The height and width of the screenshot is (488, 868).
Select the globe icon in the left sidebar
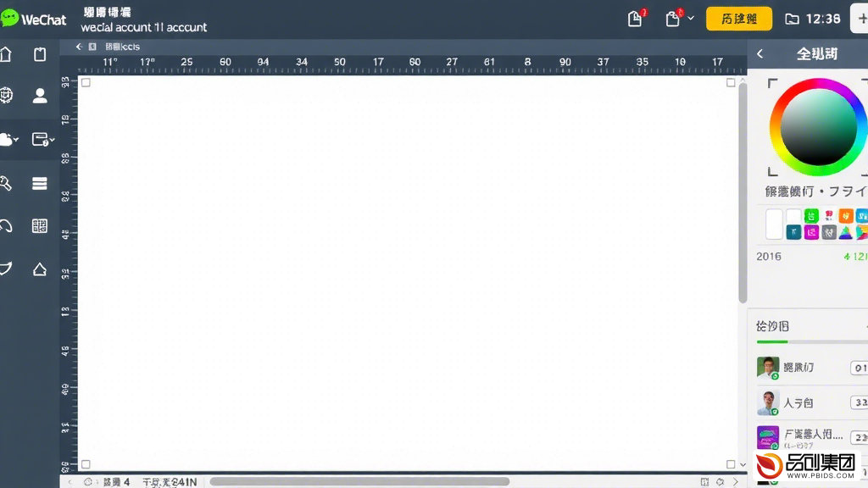pyautogui.click(x=6, y=95)
